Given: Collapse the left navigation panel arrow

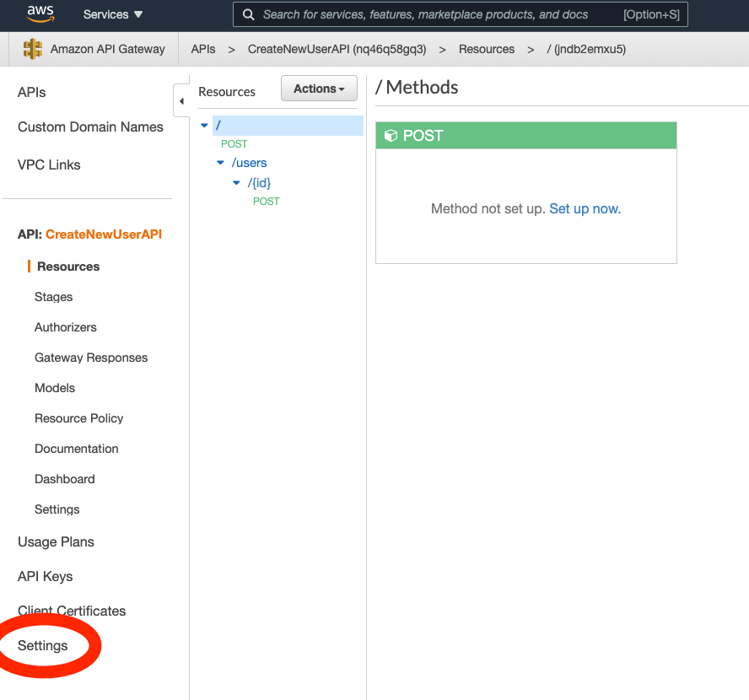Looking at the screenshot, I should coord(181,100).
